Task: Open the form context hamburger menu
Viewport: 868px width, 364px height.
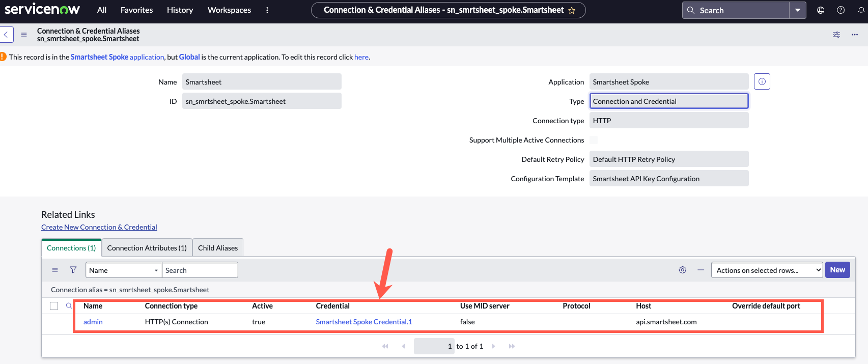Action: tap(24, 35)
